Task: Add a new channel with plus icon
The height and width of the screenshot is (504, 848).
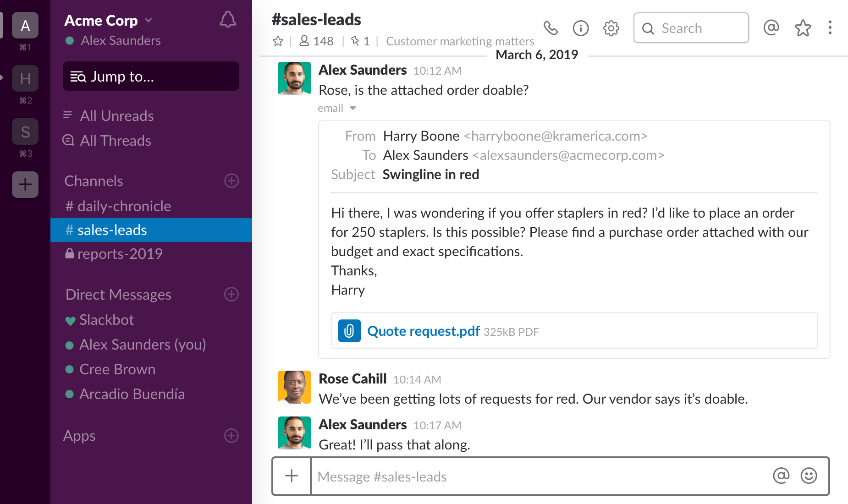Action: pos(231,181)
